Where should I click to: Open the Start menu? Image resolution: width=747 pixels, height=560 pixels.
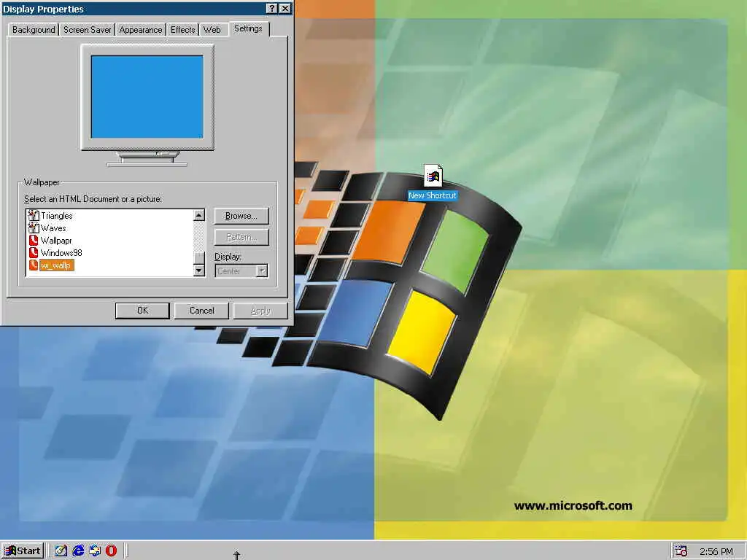tap(23, 551)
